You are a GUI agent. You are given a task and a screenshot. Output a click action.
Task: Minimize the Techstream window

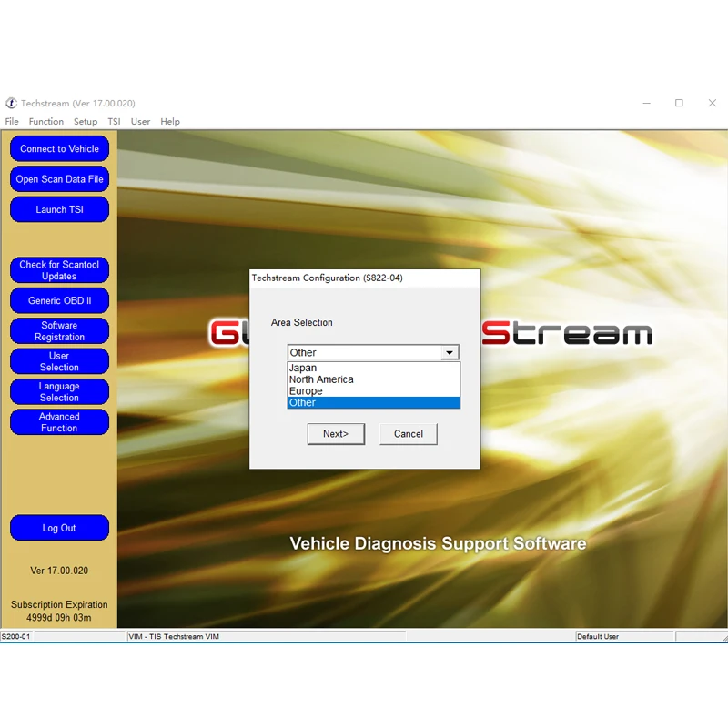(646, 103)
